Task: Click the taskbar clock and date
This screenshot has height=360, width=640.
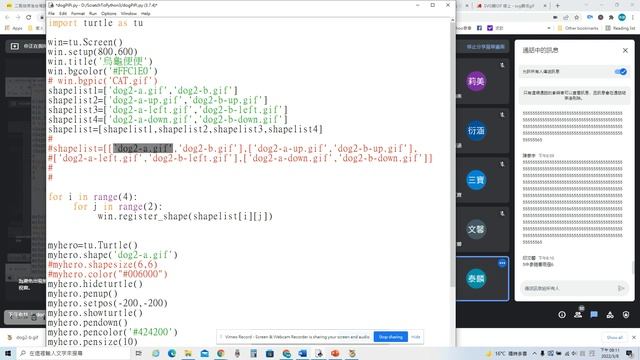Action: click(x=610, y=353)
